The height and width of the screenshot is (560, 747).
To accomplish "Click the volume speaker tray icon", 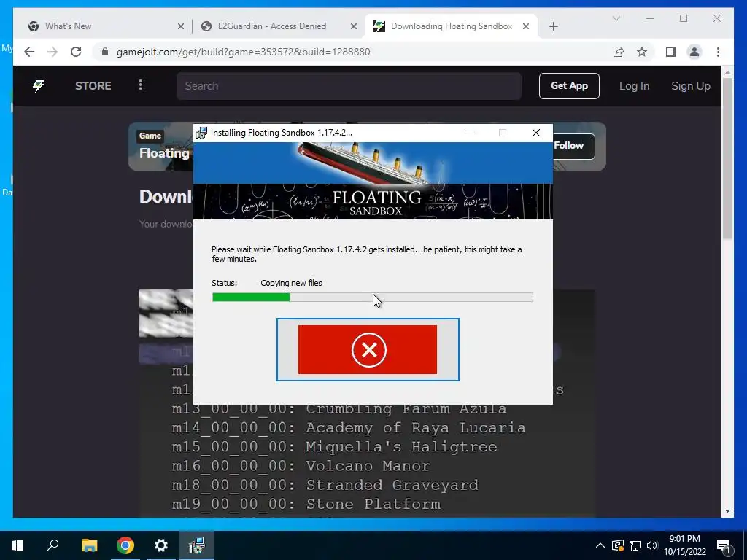I will (652, 545).
